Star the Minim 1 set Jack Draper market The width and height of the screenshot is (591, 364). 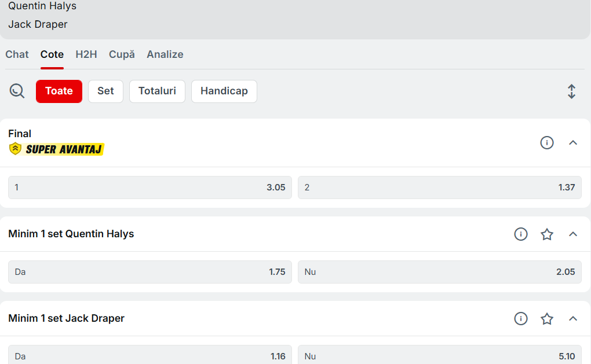click(x=547, y=319)
